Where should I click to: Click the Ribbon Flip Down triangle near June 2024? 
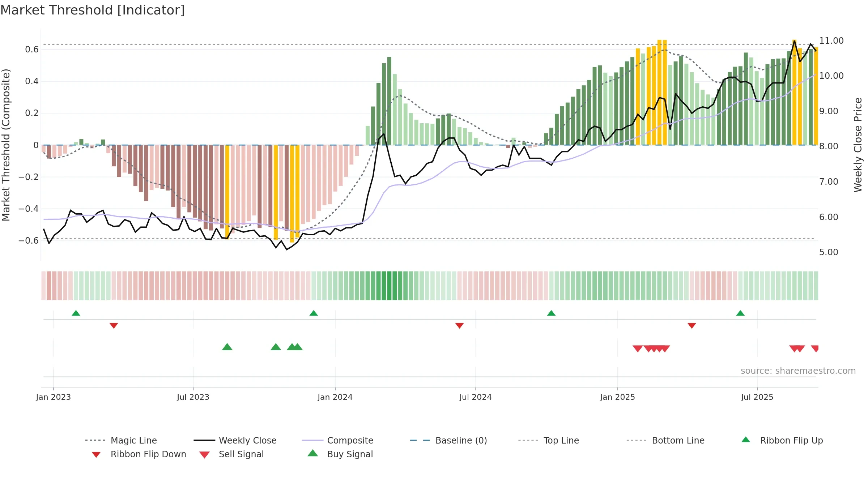coord(459,326)
